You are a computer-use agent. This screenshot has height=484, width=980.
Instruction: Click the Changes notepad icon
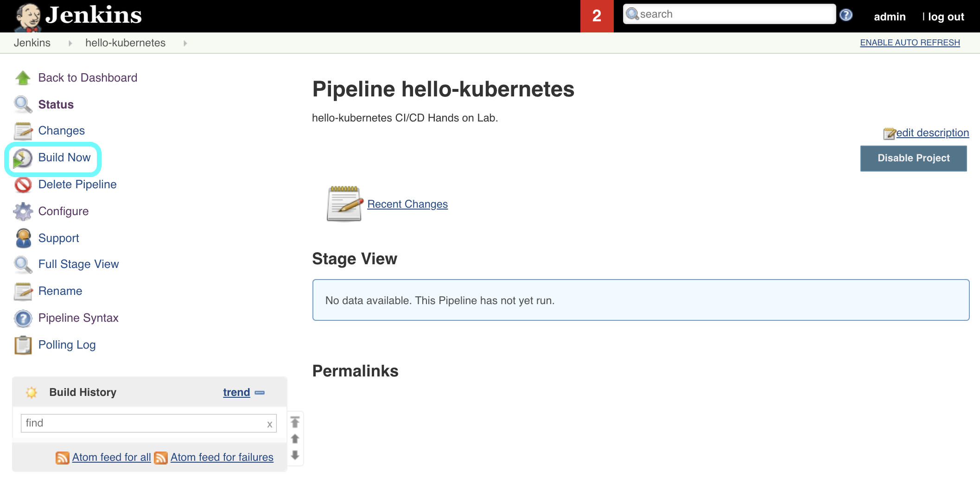coord(23,131)
